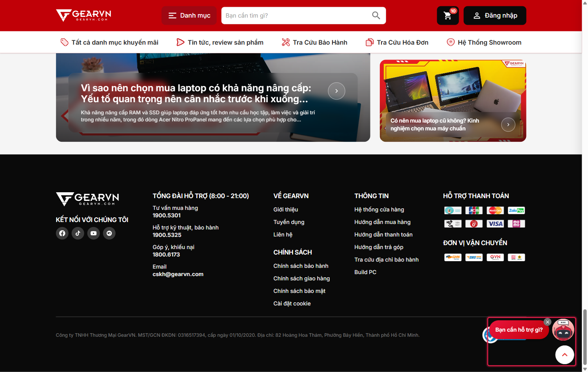Focus the product search input field
Image resolution: width=588 pixels, height=372 pixels.
[297, 16]
